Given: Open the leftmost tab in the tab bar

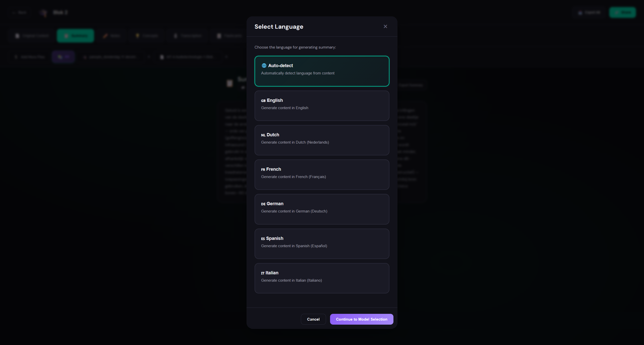Looking at the screenshot, I should (32, 35).
